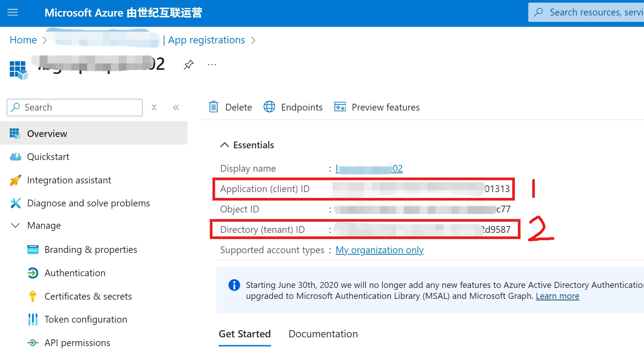Open the more options ellipsis
This screenshot has width=644, height=360.
(212, 65)
